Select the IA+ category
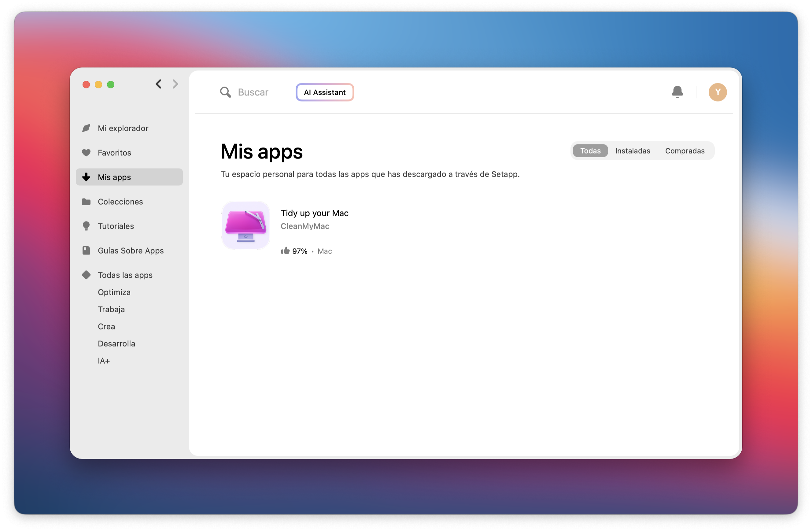This screenshot has height=531, width=812. [104, 361]
